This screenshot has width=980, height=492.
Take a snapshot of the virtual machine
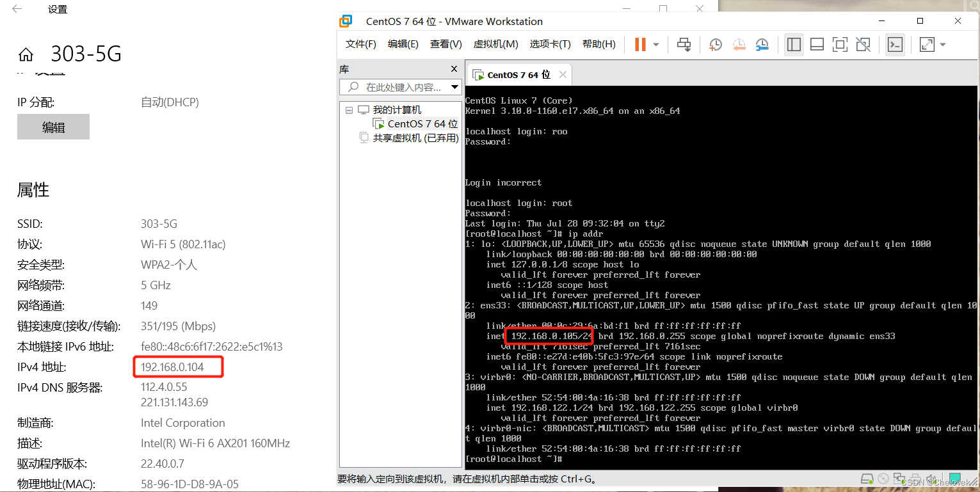point(716,44)
